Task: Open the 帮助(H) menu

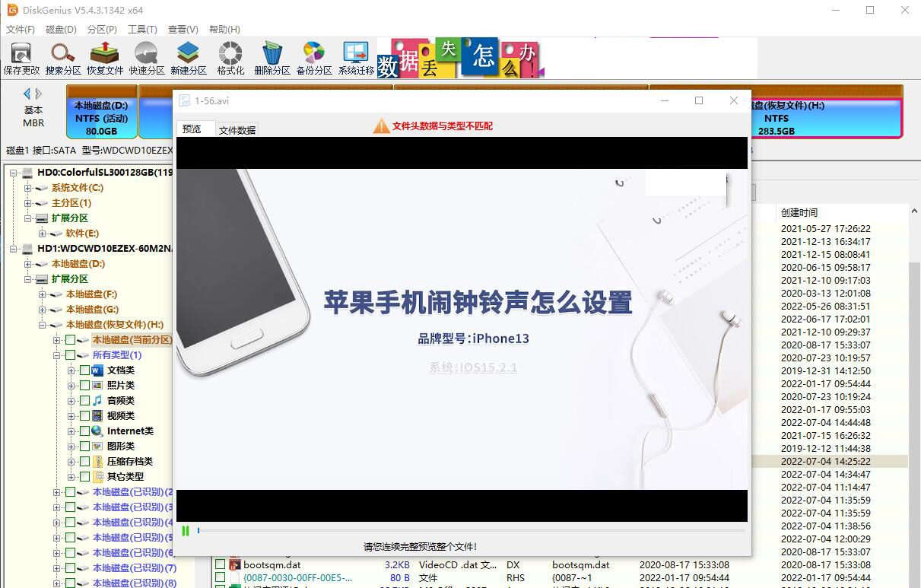Action: pyautogui.click(x=224, y=30)
